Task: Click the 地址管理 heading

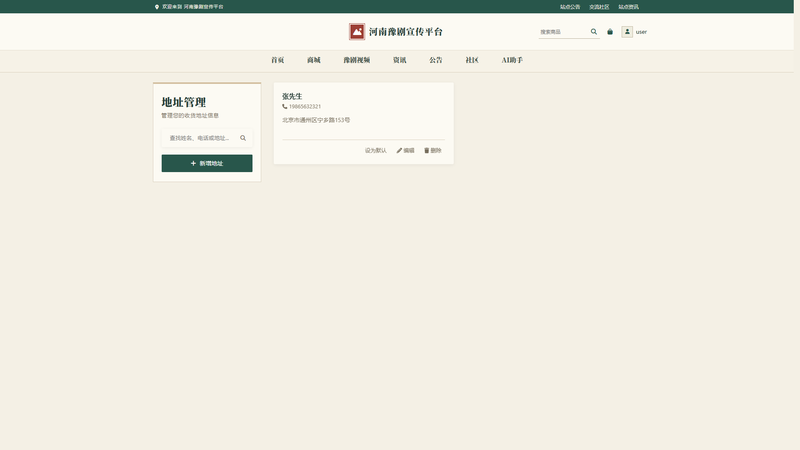Action: (184, 102)
